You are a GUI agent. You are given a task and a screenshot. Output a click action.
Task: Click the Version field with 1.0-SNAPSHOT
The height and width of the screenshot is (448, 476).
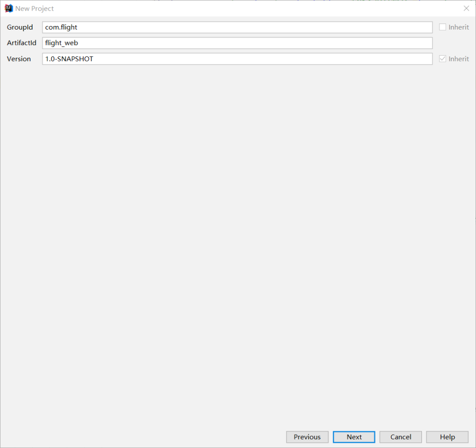238,59
